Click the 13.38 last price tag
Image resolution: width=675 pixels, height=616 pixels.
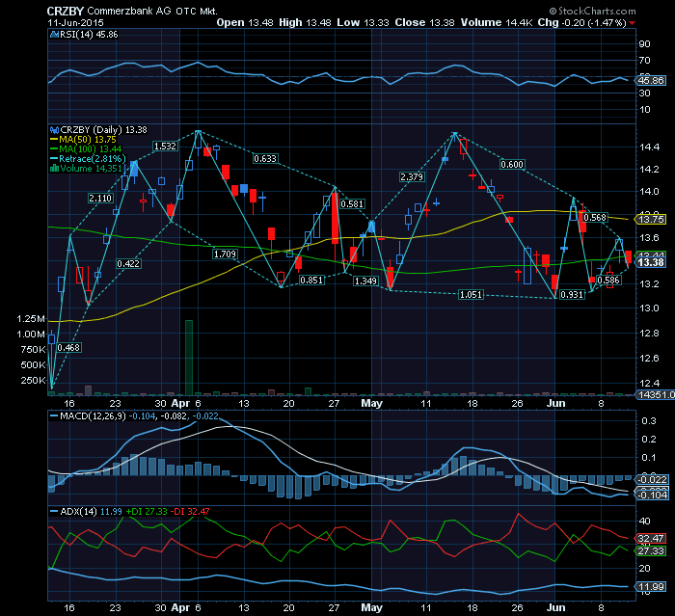651,262
